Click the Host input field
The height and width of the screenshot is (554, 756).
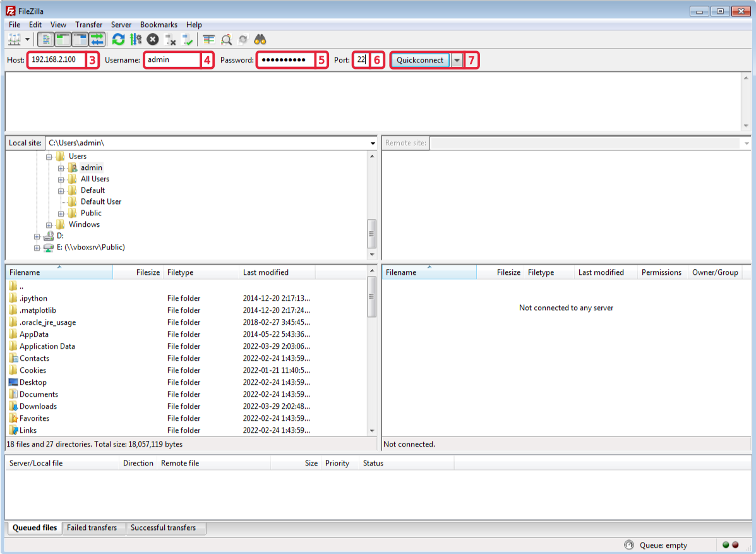click(57, 60)
